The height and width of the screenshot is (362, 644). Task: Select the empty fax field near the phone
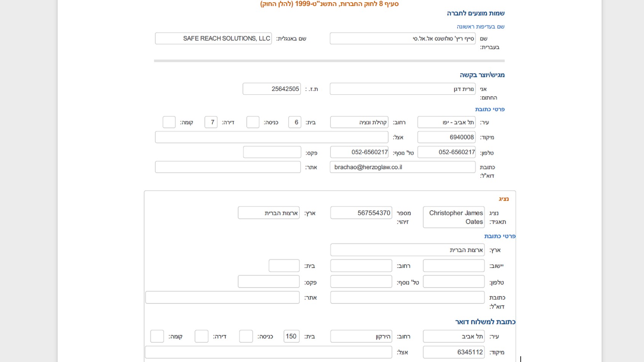pos(271,152)
